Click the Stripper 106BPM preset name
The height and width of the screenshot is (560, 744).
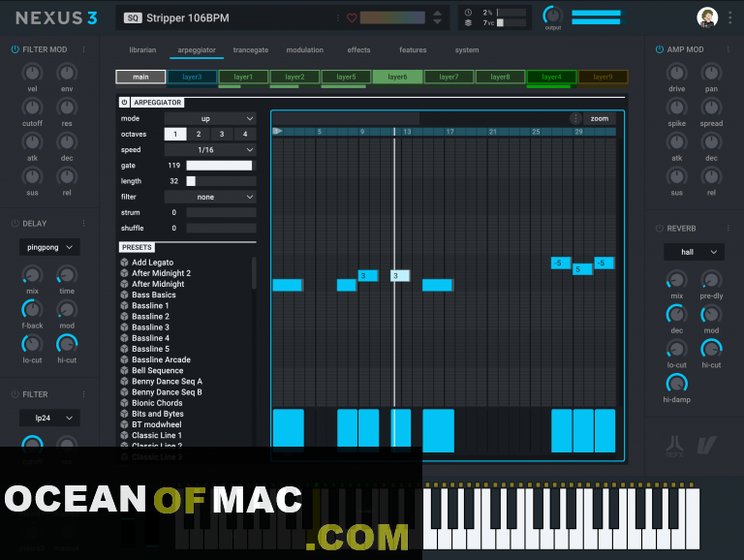click(187, 18)
